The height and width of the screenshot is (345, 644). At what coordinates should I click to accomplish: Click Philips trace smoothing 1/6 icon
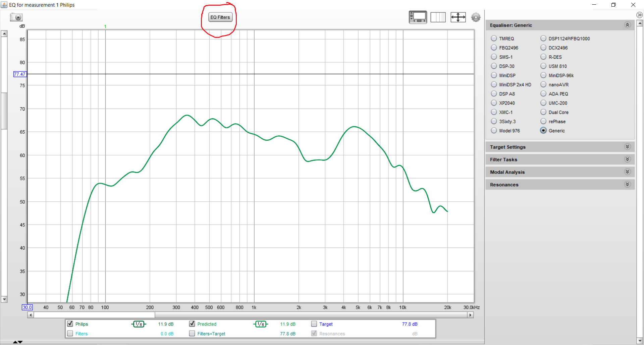(x=139, y=324)
